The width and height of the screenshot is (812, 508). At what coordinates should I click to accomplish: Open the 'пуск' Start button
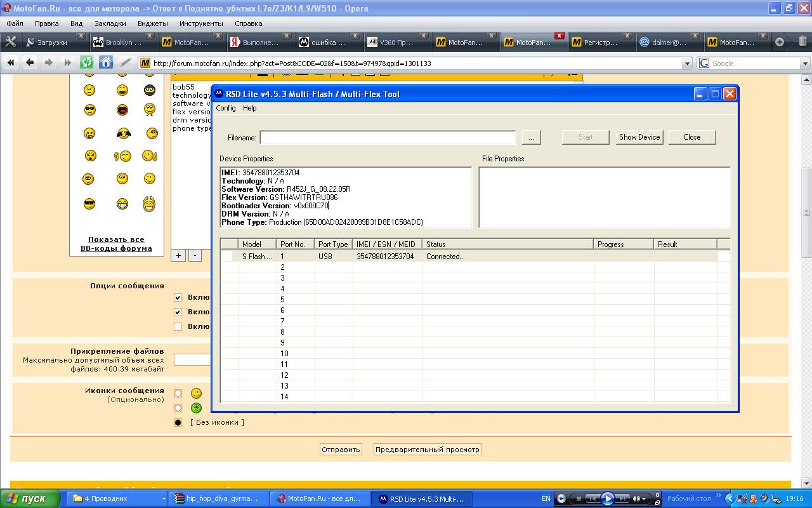click(x=30, y=499)
